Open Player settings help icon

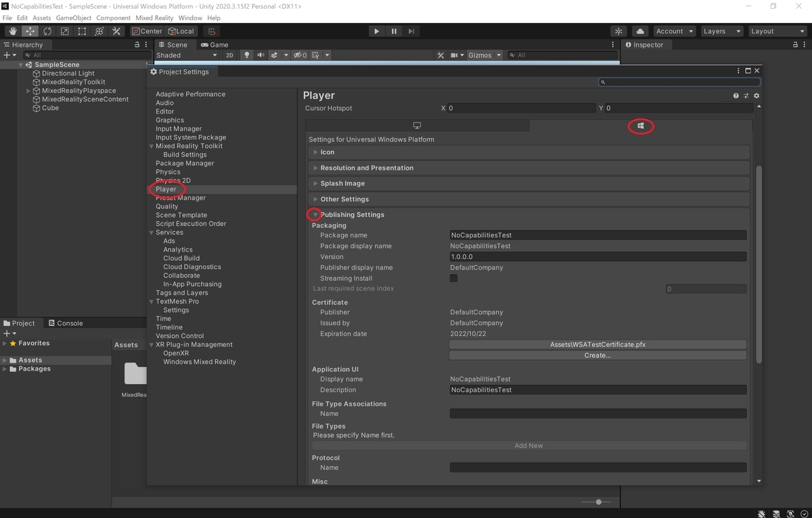click(736, 96)
